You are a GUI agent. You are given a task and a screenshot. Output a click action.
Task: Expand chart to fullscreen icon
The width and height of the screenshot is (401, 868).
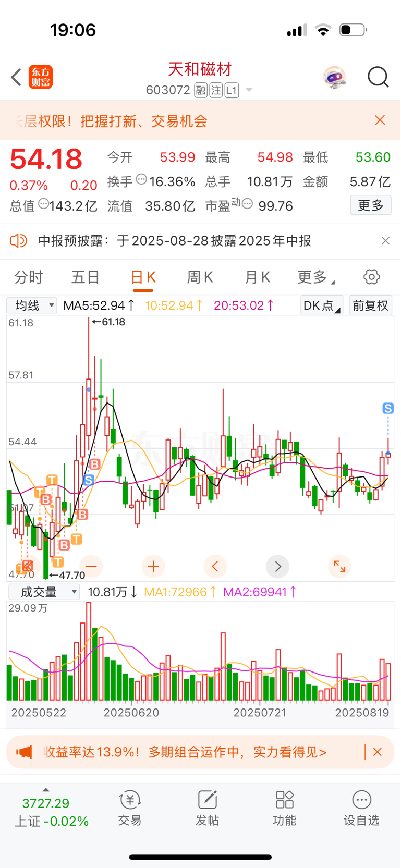coord(339,566)
